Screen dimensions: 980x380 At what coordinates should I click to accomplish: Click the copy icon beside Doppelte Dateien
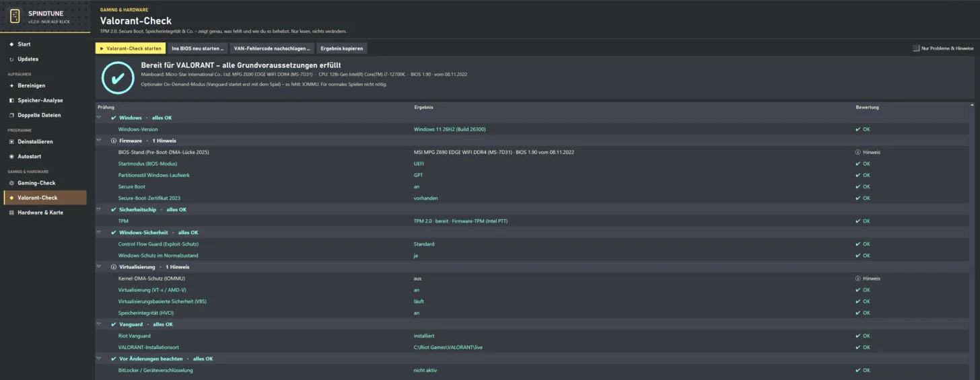coord(11,115)
